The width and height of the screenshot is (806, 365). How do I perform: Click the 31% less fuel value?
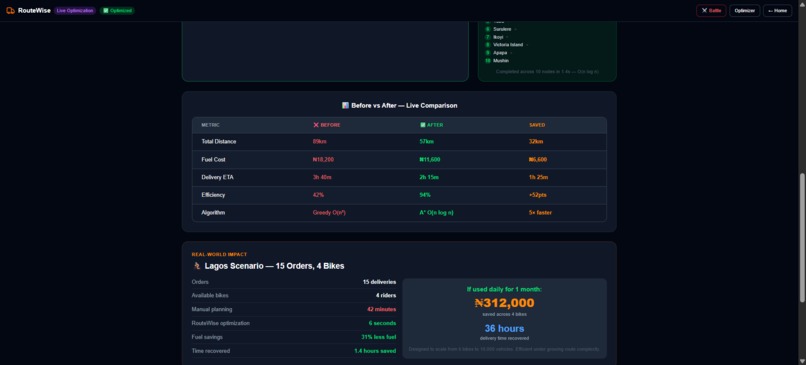[379, 337]
